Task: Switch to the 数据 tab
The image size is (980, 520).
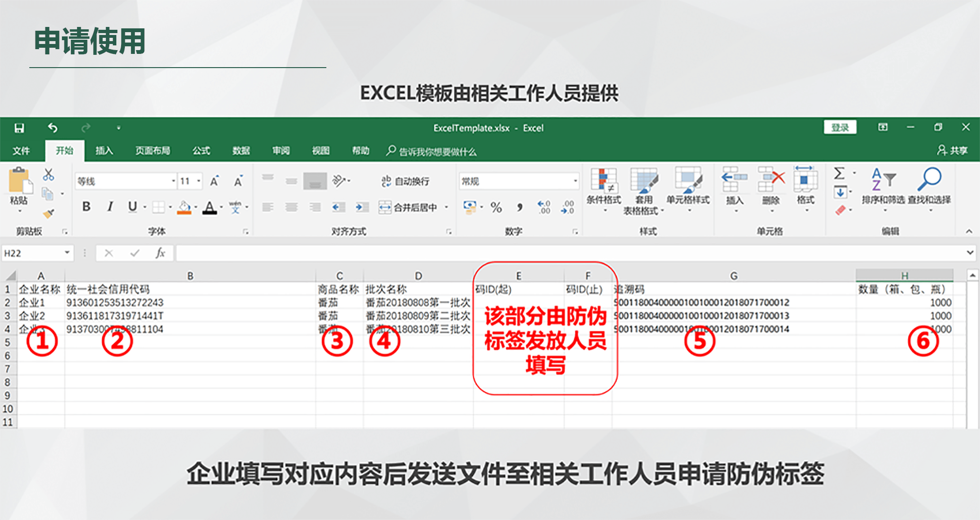Action: [x=241, y=151]
